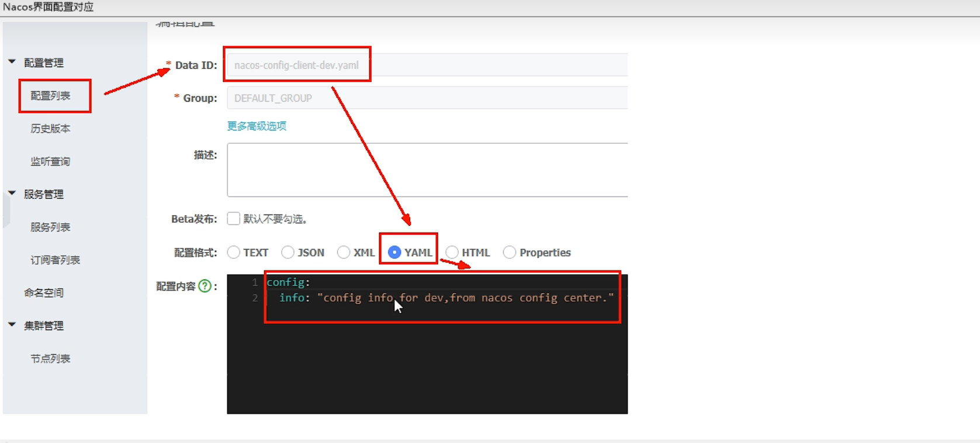Viewport: 980px width, 443px height.
Task: Click the 更多高级选项 link
Action: pyautogui.click(x=257, y=126)
